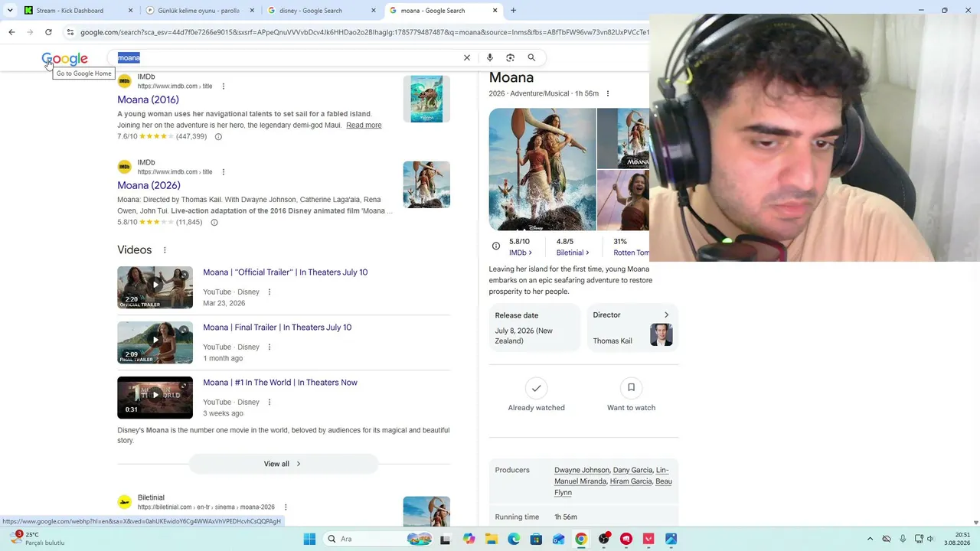Show rating info for Moana (2016)

pos(218,137)
